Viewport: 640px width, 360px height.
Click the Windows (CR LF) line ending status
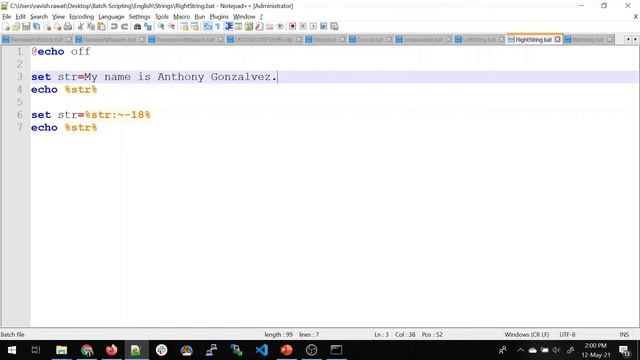[x=527, y=334]
